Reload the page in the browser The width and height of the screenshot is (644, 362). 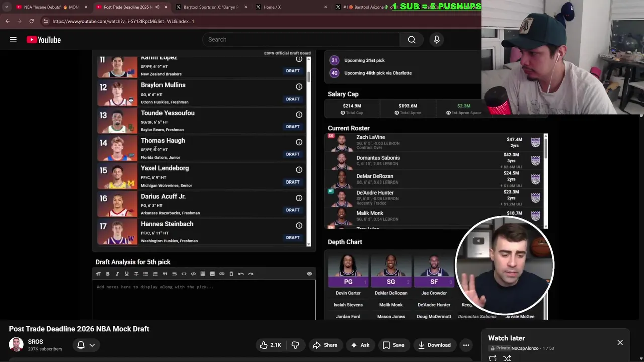[31, 21]
